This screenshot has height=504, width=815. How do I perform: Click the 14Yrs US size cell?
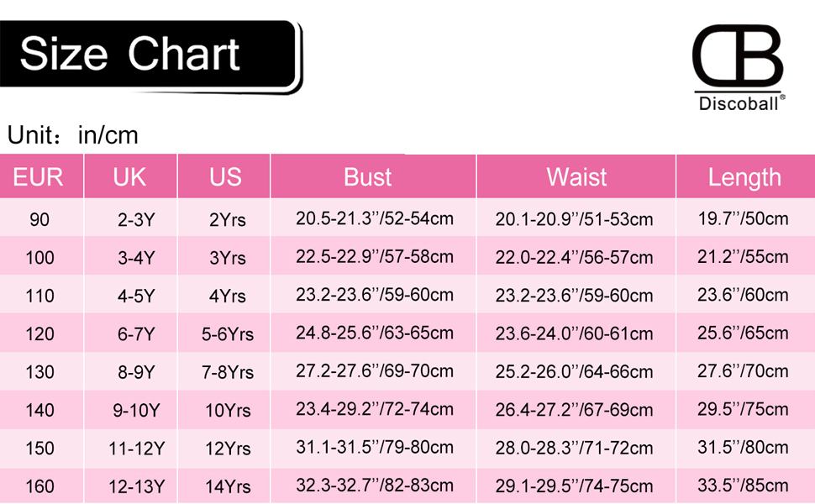click(x=228, y=486)
